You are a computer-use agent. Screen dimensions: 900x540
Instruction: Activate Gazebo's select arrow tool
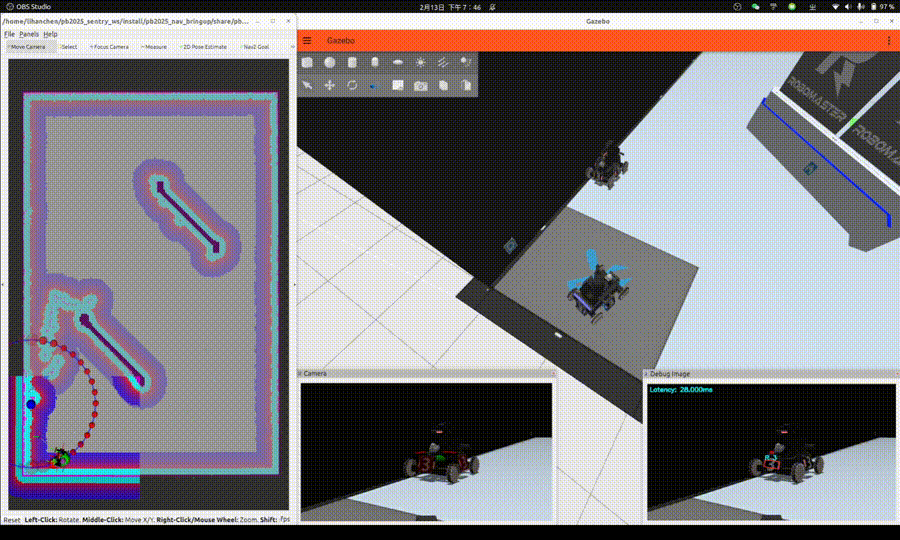307,85
